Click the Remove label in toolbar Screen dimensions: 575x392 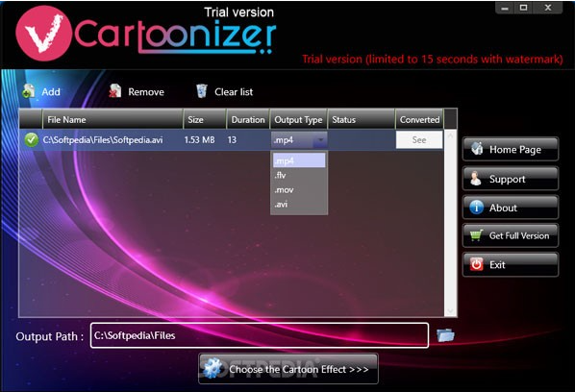click(x=146, y=91)
